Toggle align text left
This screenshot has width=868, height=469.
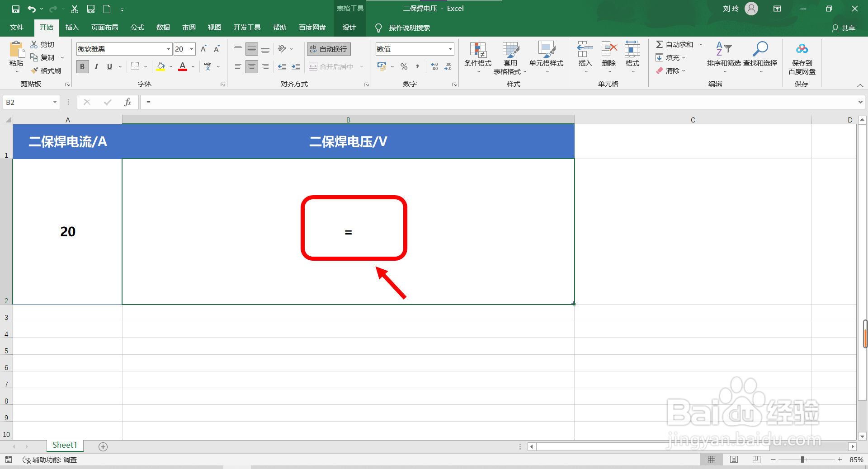(x=238, y=66)
